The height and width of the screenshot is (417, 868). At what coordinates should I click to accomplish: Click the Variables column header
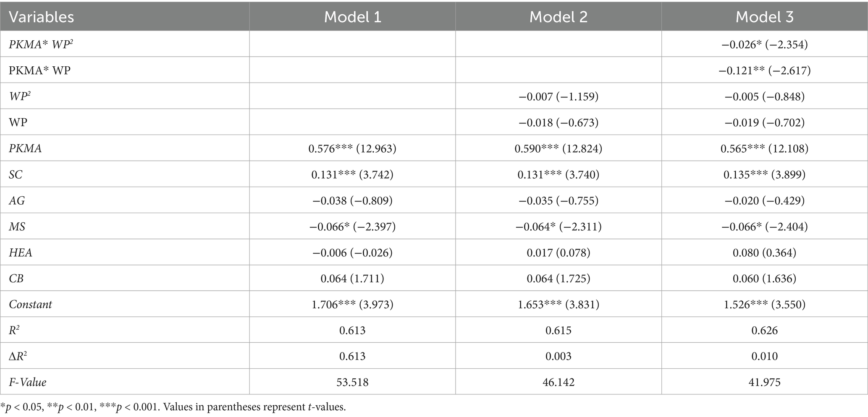42,17
